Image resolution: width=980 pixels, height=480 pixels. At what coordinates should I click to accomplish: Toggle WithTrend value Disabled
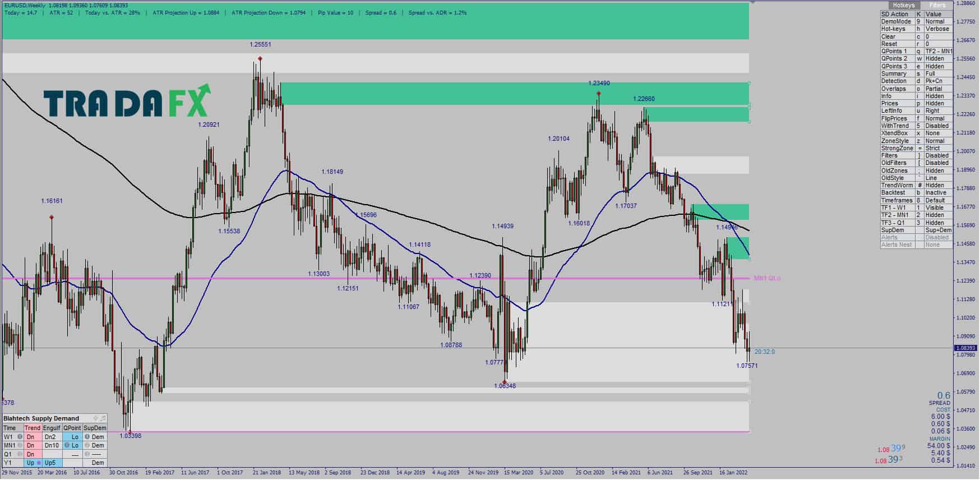(x=938, y=126)
